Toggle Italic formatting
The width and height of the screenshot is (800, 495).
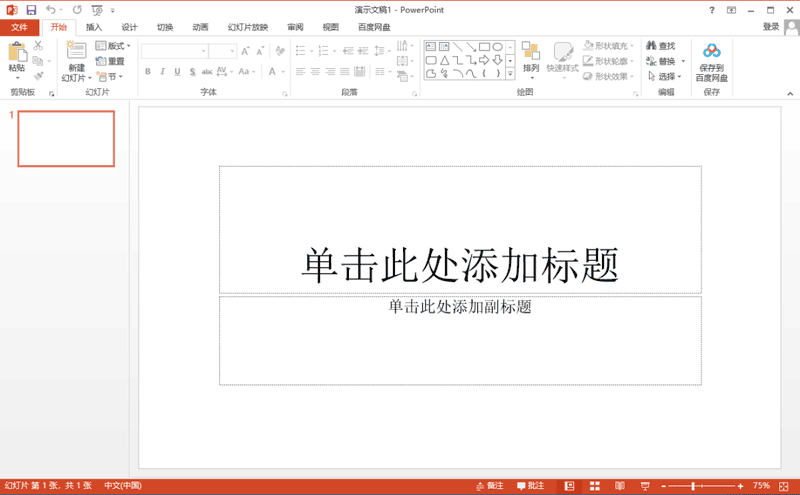tap(162, 72)
